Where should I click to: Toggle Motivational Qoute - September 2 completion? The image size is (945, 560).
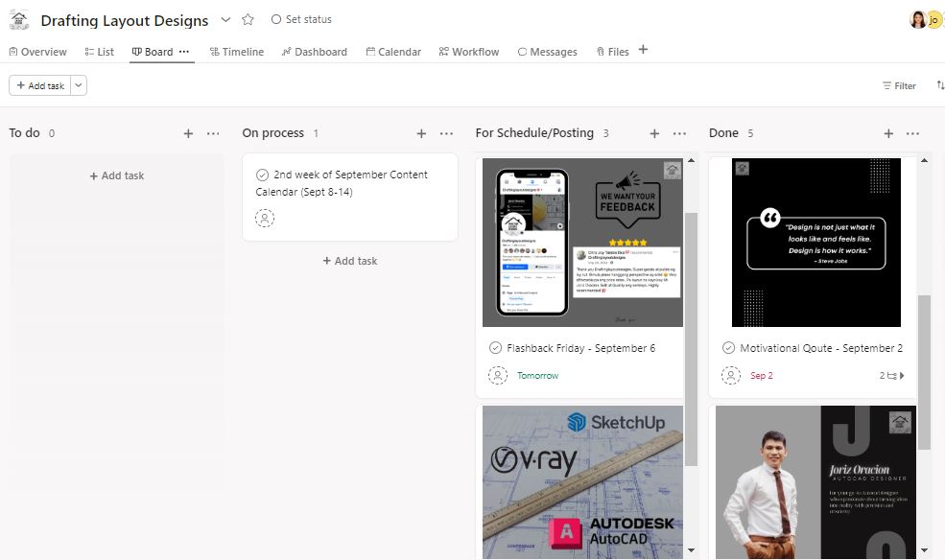[728, 348]
